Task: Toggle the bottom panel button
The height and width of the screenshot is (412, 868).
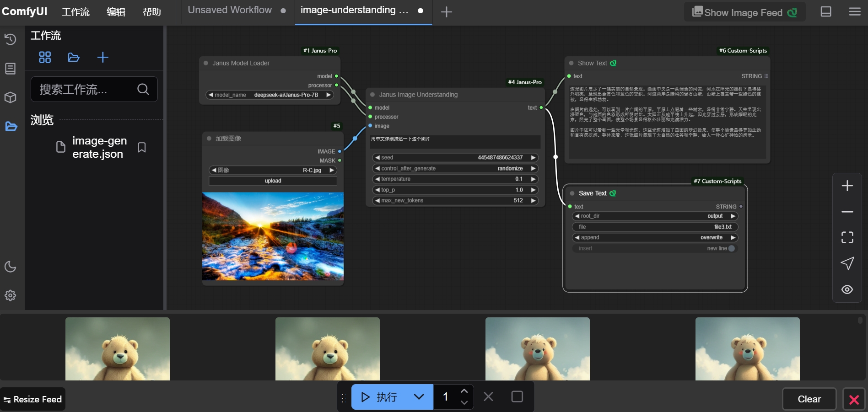Action: tap(826, 12)
